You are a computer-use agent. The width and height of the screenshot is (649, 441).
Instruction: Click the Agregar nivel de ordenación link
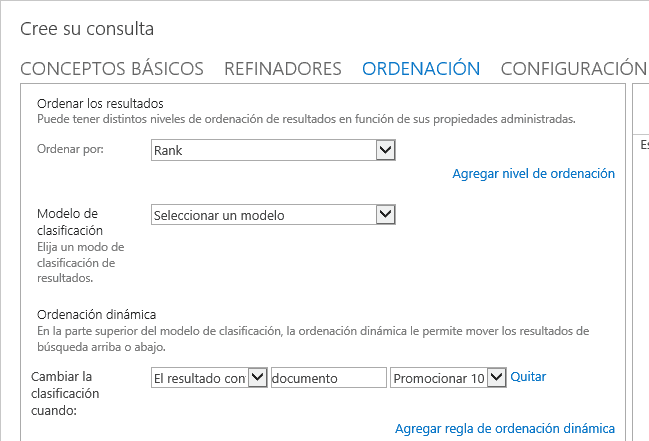pos(534,174)
